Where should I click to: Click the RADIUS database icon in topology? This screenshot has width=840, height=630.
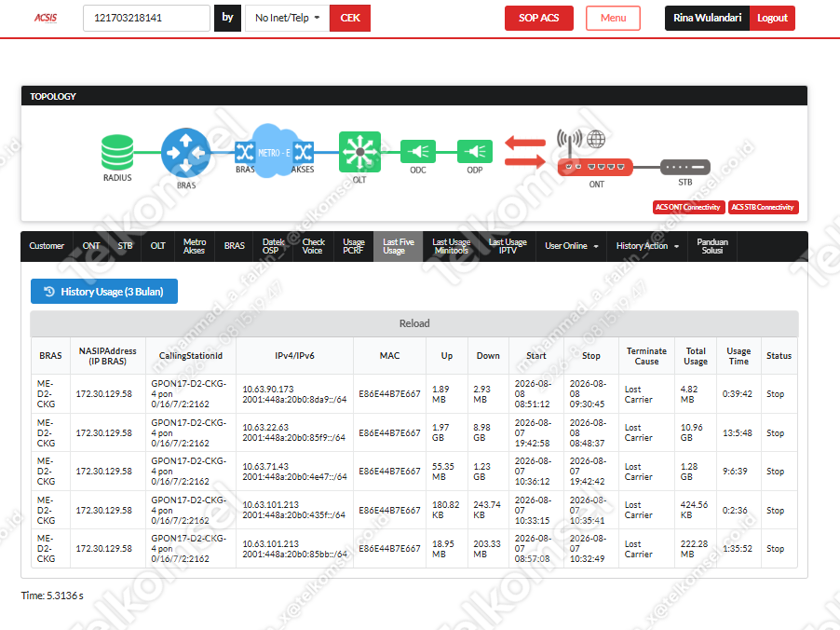117,152
